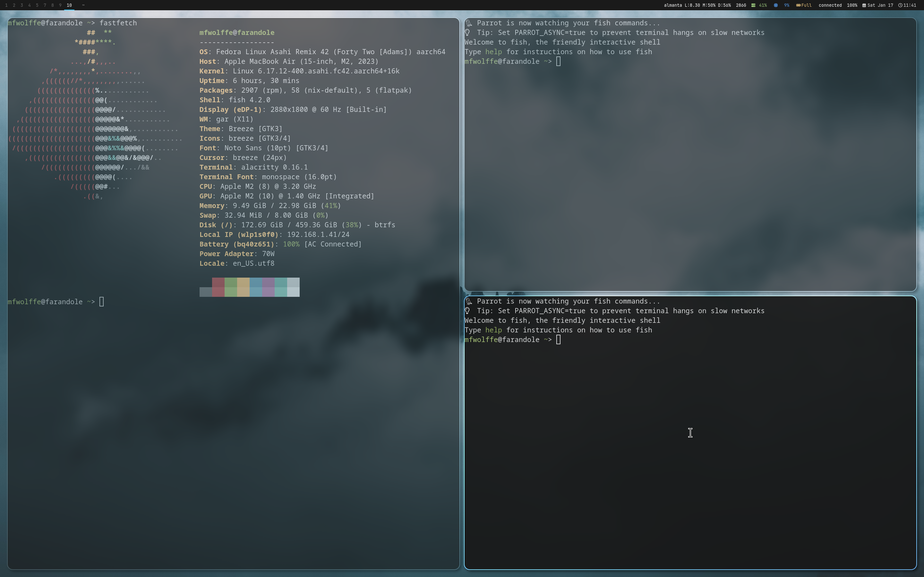Click the green memory usage icon in status bar
This screenshot has height=577, width=924.
point(753,5)
